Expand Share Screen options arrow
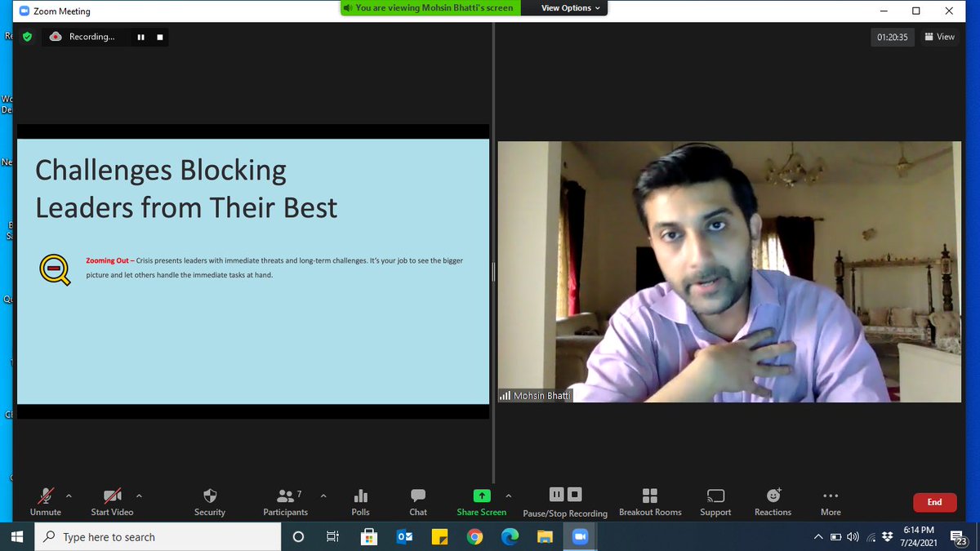 click(x=509, y=495)
